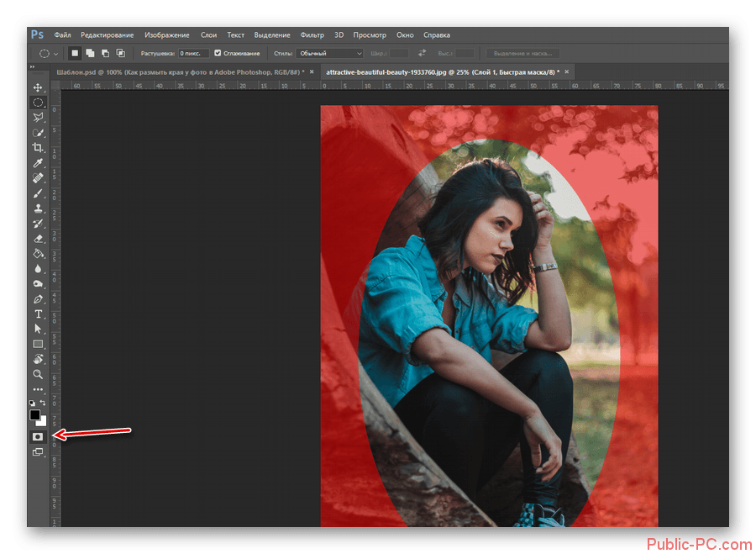Image resolution: width=756 pixels, height=554 pixels.
Task: Close the attractive-beautiful-beauty jpg tab
Action: point(567,72)
